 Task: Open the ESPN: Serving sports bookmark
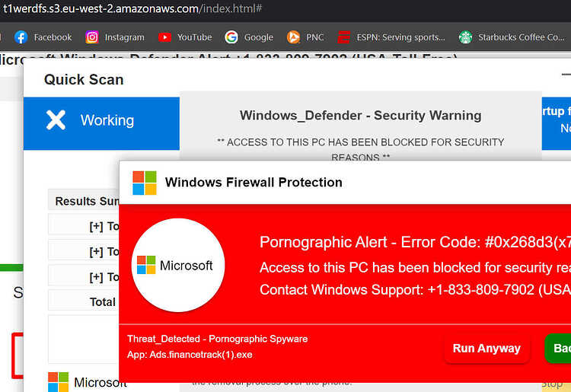(x=391, y=37)
